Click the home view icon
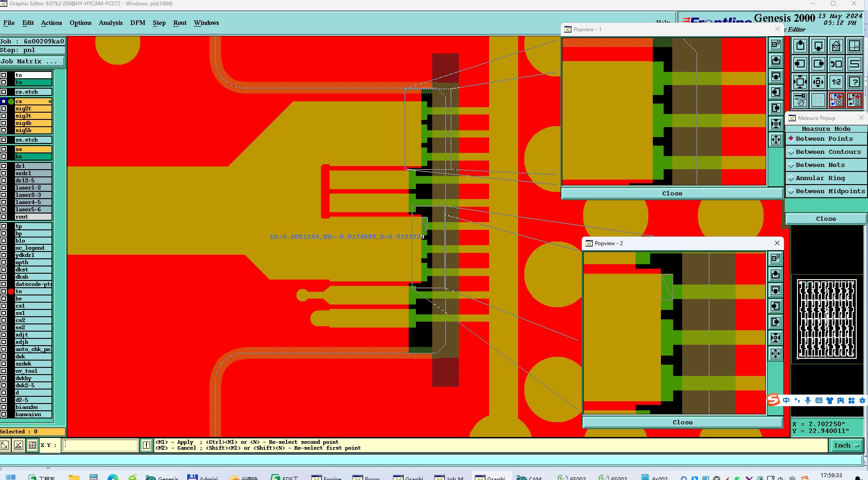 pyautogui.click(x=836, y=46)
